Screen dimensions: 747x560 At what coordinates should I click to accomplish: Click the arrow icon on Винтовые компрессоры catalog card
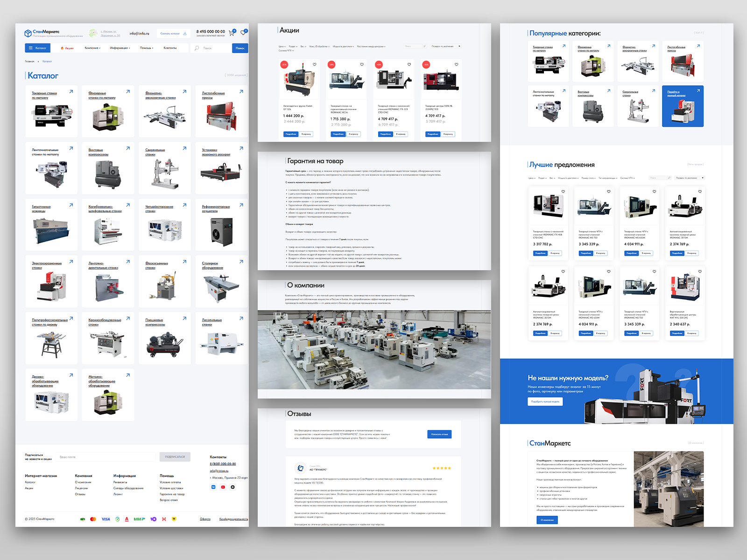point(128,148)
